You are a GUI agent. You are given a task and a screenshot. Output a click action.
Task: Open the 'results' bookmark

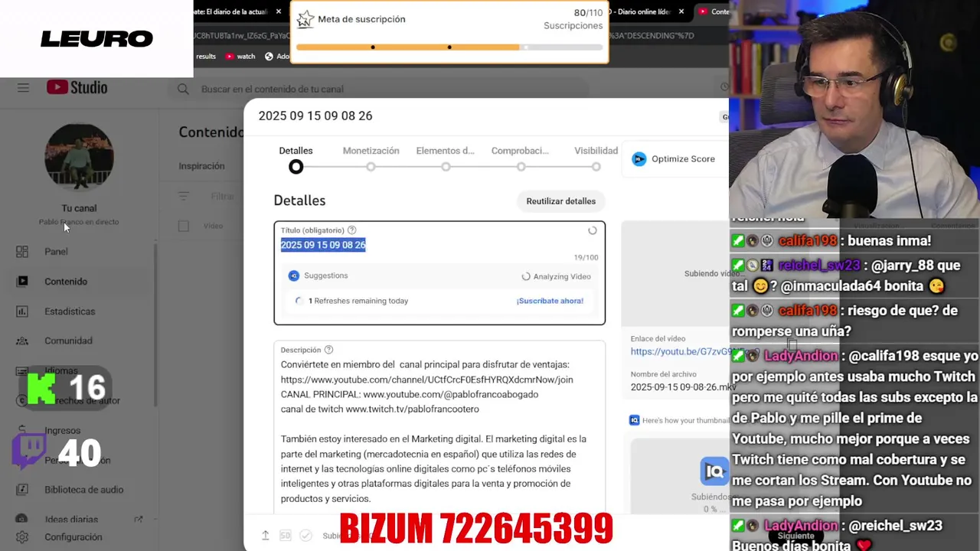click(x=205, y=56)
